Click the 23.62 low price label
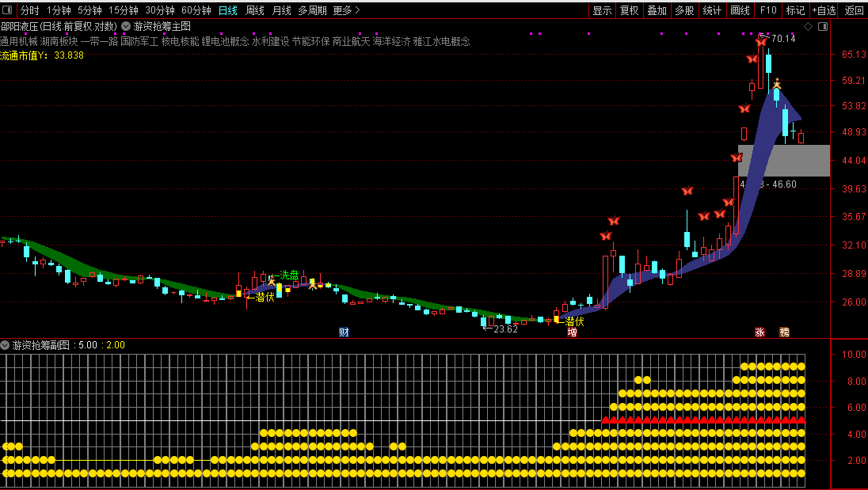Viewport: 868px width, 490px height. point(505,329)
